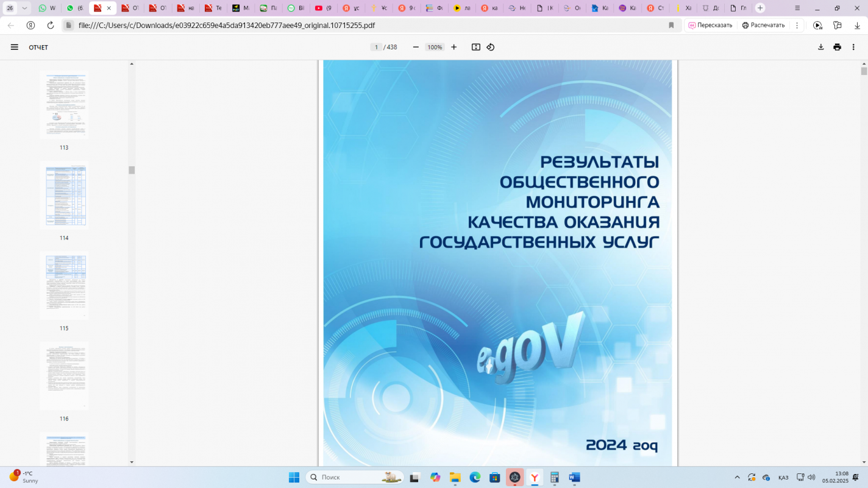The image size is (868, 488).
Task: Click the Распечатать button
Action: point(763,25)
